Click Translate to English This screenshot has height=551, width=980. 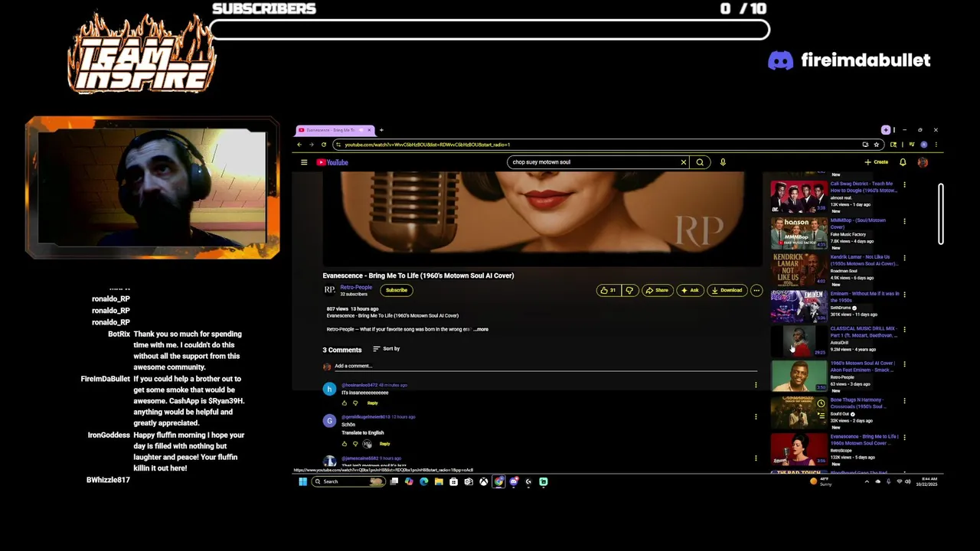[363, 433]
